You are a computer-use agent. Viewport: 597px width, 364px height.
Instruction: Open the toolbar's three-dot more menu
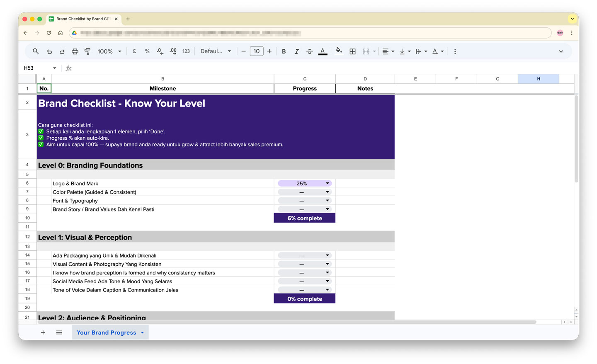pos(455,51)
